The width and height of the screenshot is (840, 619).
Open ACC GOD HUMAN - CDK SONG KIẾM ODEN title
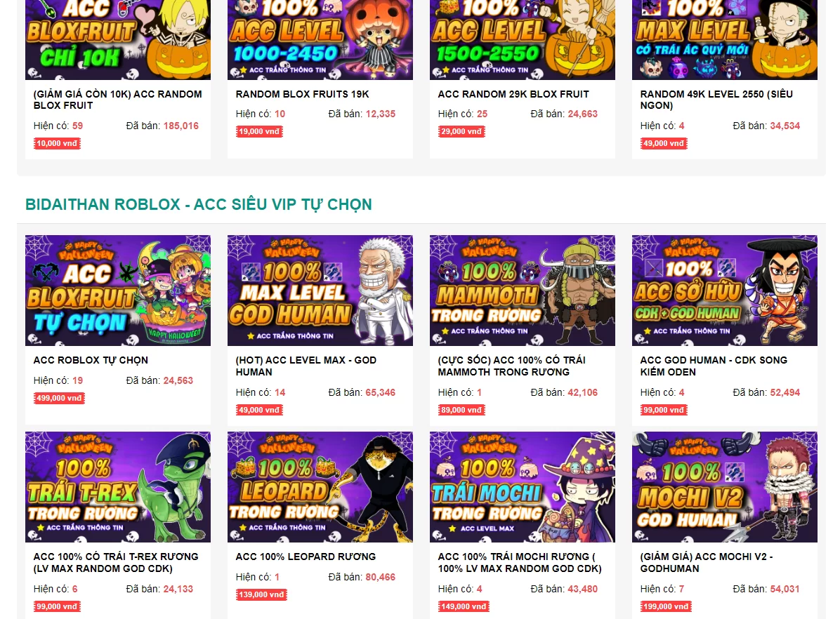point(714,366)
